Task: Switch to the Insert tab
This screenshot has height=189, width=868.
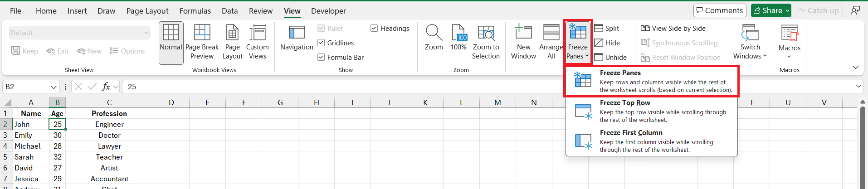Action: click(x=77, y=11)
